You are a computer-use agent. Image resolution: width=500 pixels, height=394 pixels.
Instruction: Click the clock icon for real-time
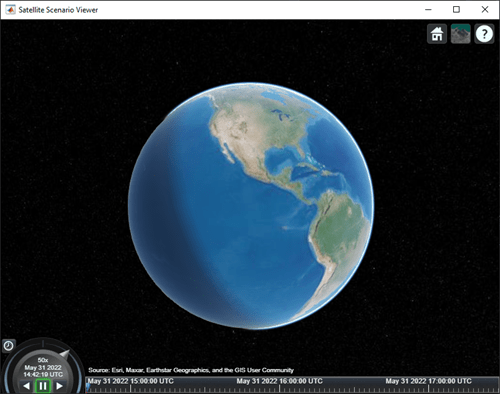click(x=8, y=346)
